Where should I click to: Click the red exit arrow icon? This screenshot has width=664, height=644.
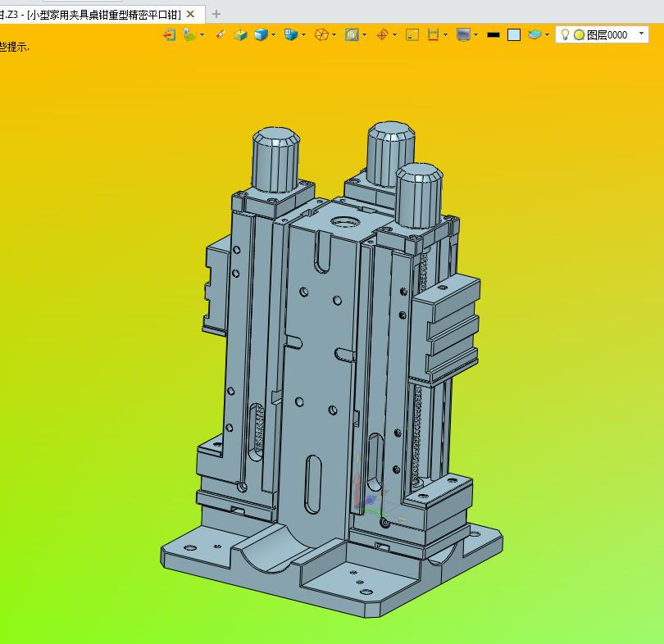pos(169,34)
